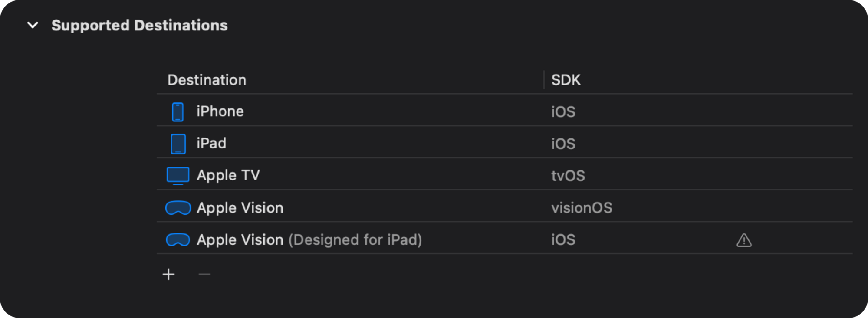The width and height of the screenshot is (868, 318).
Task: Click the Supported Destinations heading
Action: click(139, 25)
